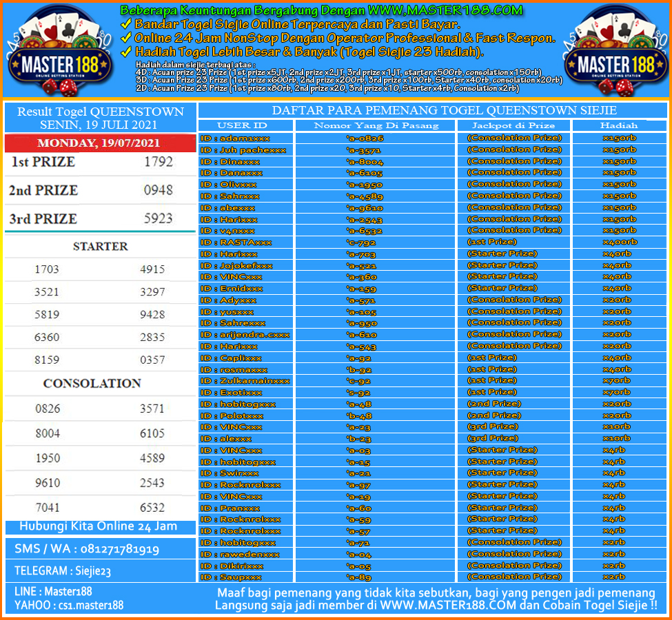The width and height of the screenshot is (672, 620).
Task: Select the red dice icon below left logo
Action: [x=59, y=86]
